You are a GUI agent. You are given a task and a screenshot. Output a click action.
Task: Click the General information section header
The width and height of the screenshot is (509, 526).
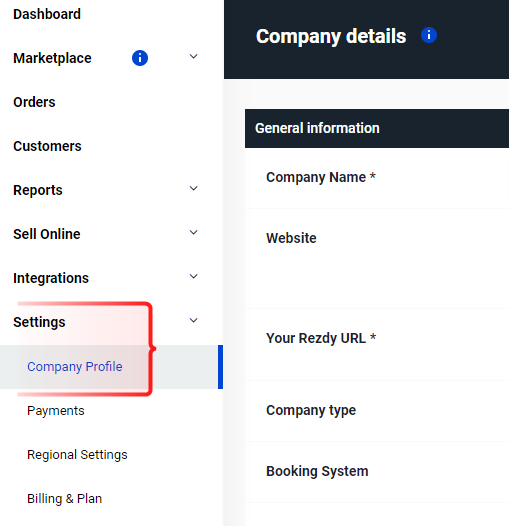pos(377,128)
